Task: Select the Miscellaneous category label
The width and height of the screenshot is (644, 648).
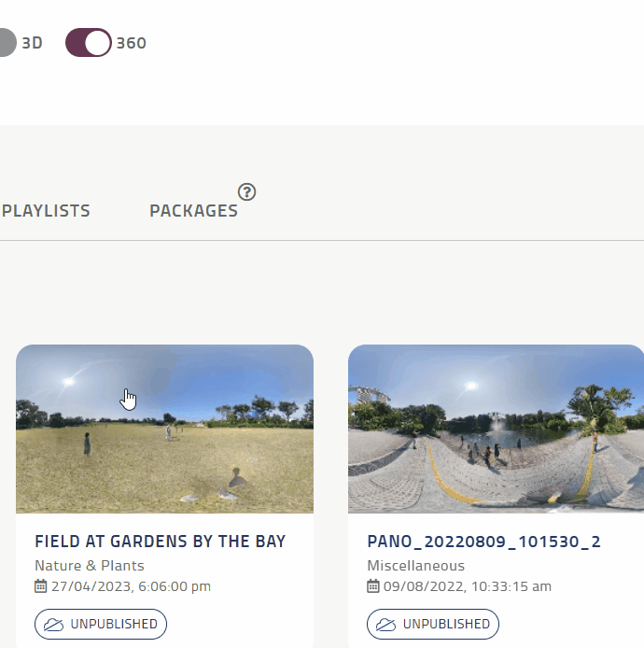Action: coord(415,566)
